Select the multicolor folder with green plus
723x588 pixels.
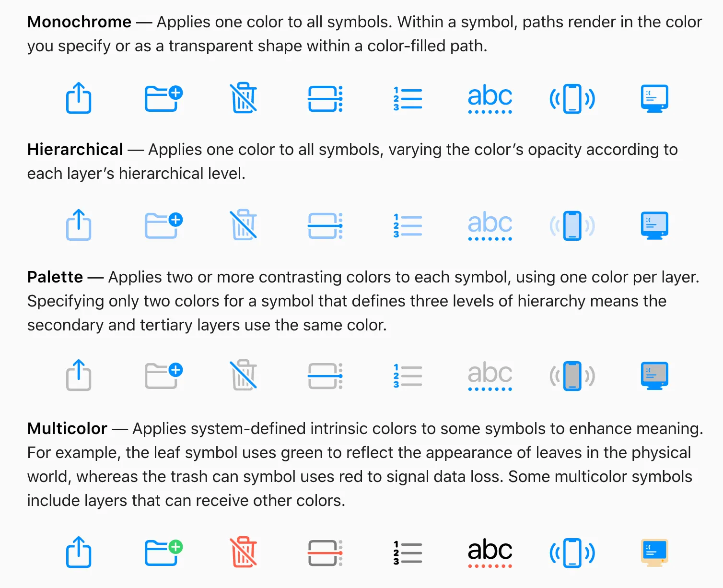coord(164,553)
